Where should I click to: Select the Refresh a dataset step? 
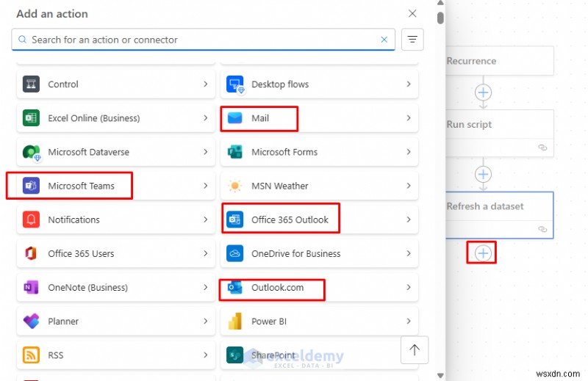(499, 215)
